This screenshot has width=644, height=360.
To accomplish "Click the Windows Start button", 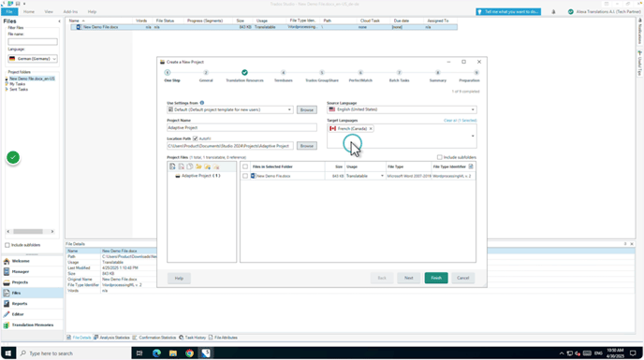I will [7, 353].
